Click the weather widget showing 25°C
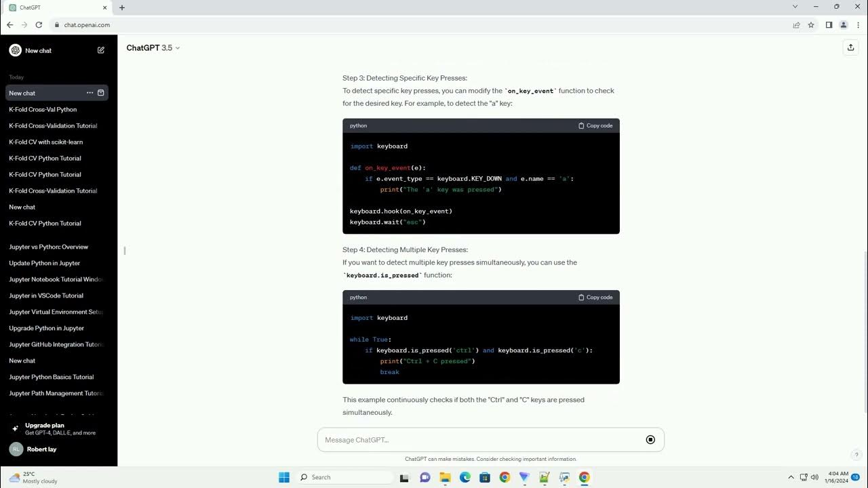Image resolution: width=868 pixels, height=488 pixels. [x=33, y=477]
